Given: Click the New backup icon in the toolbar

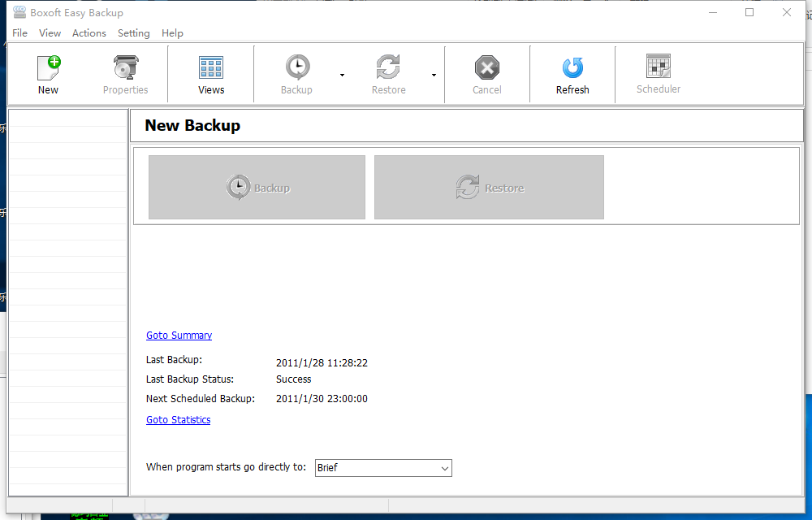Looking at the screenshot, I should tap(47, 73).
